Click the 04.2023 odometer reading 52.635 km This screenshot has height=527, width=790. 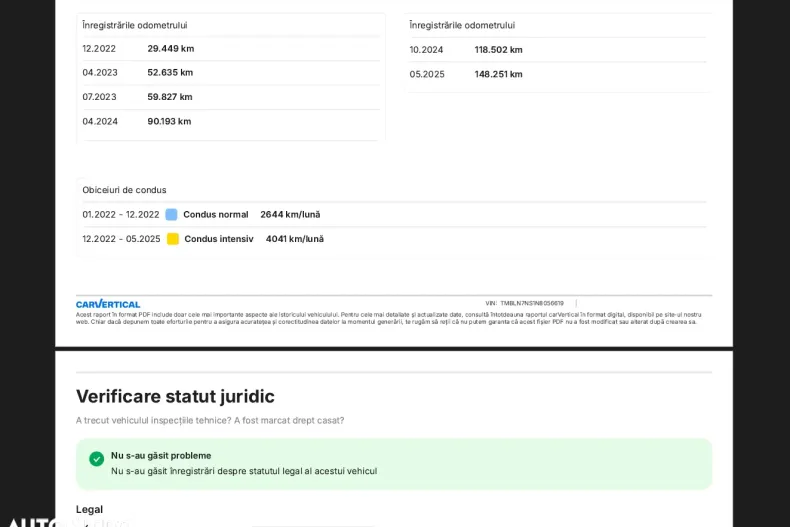coord(170,72)
